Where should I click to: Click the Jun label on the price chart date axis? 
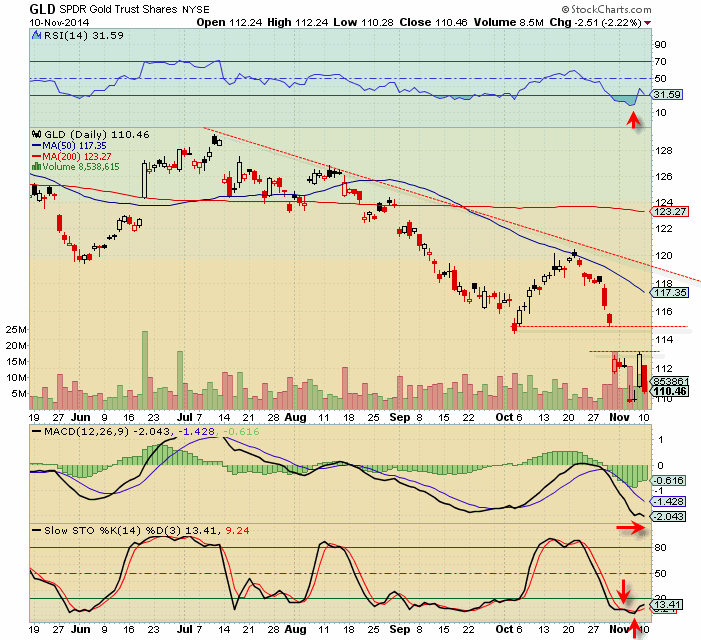tap(80, 417)
